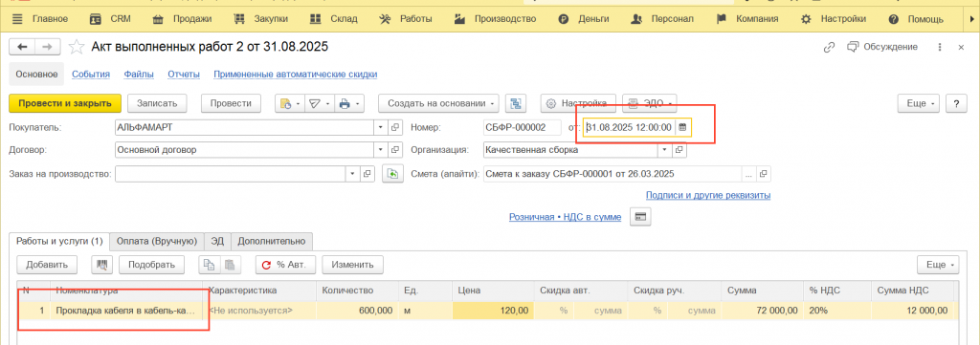This screenshot has width=980, height=345.
Task: Click the Записать button
Action: pos(157,103)
